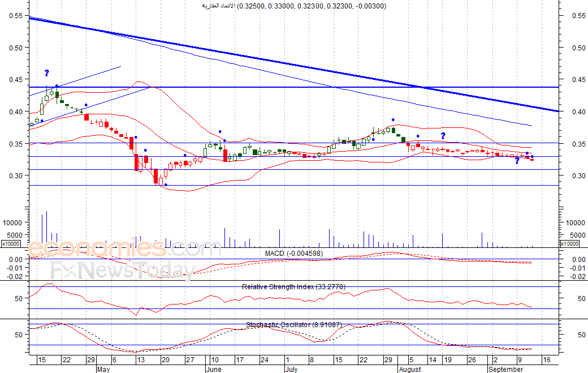This screenshot has width=588, height=373.
Task: Click the x10000 volume scale box on right
Action: click(569, 243)
